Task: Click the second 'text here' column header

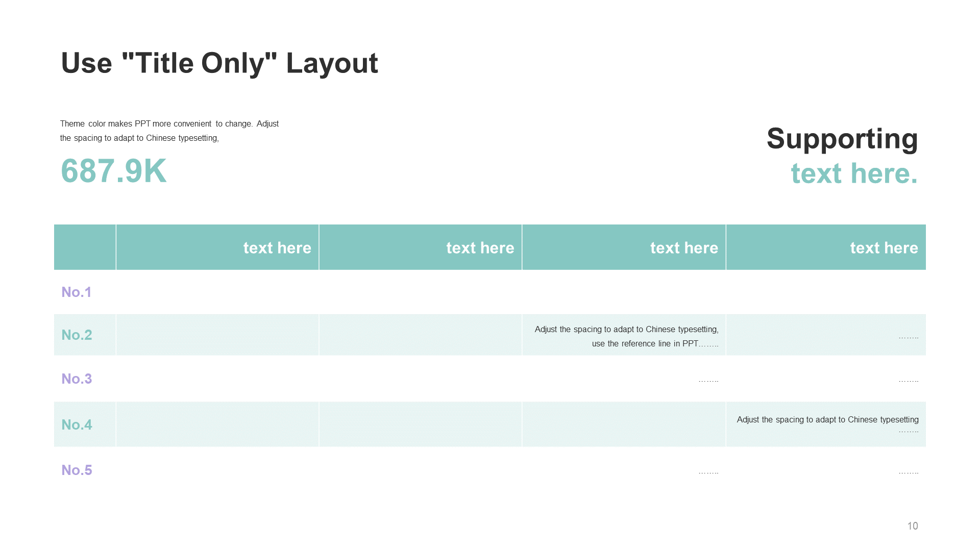Action: point(480,247)
